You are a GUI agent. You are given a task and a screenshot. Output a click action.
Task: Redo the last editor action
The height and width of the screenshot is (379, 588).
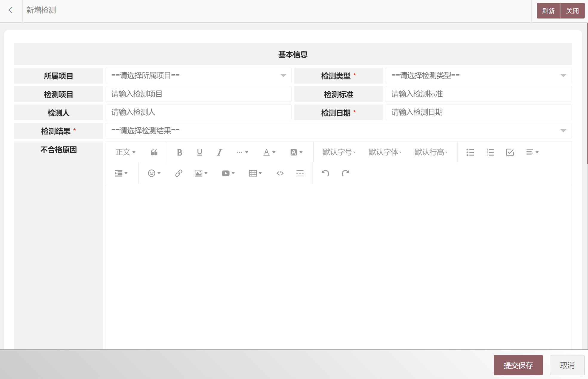pyautogui.click(x=345, y=173)
